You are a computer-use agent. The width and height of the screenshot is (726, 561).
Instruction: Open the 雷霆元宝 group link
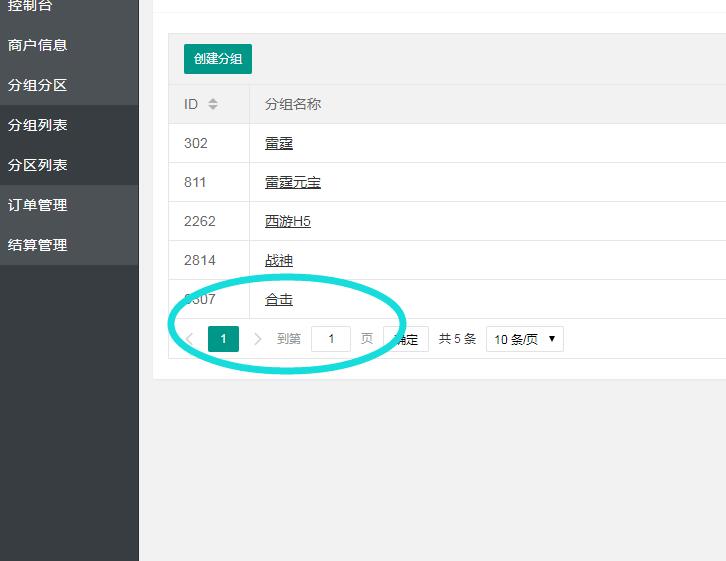[293, 182]
